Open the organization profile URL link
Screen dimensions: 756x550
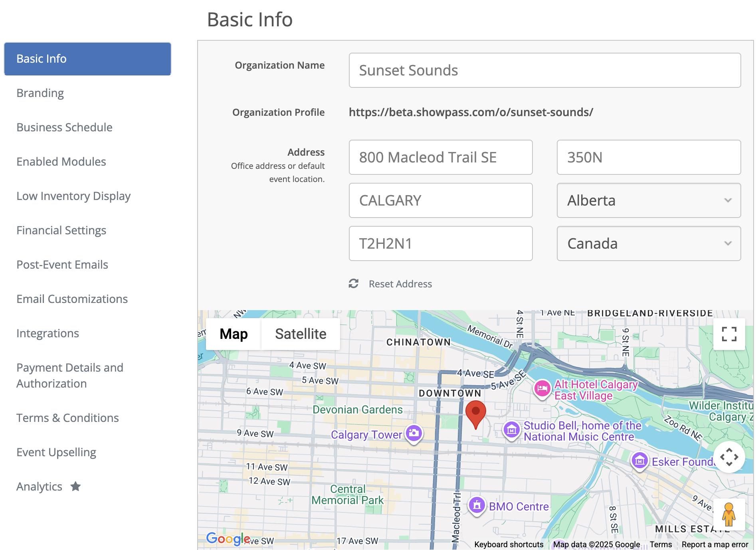471,112
